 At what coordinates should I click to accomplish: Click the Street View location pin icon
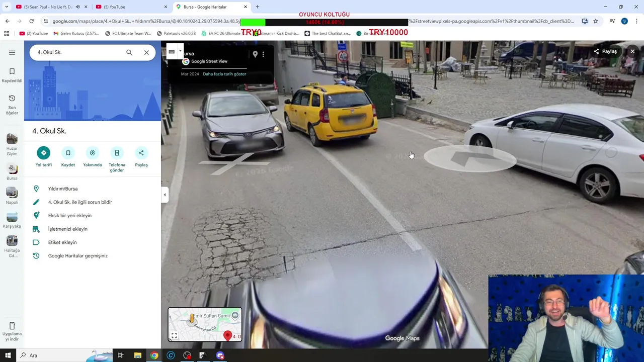tap(255, 54)
